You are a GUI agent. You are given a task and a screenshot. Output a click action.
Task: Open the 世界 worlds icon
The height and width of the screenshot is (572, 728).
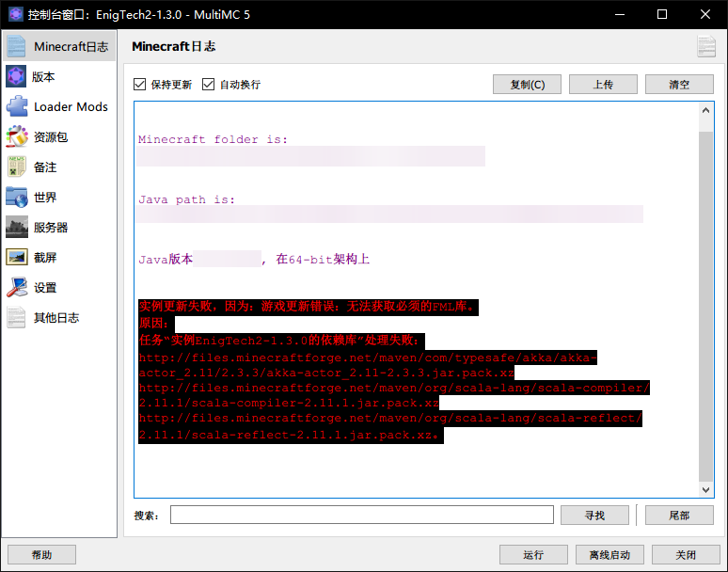pos(17,197)
